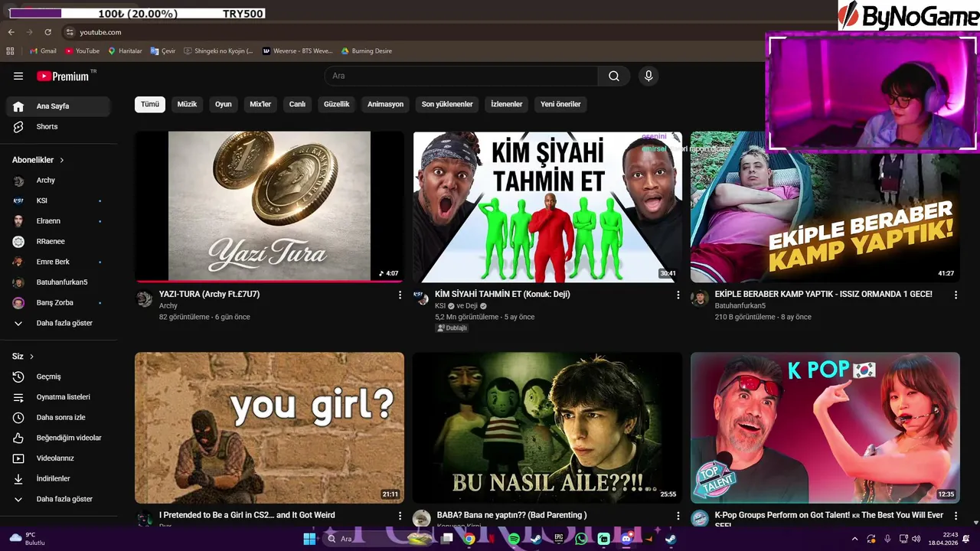This screenshot has height=551, width=980.
Task: Open Spotify from the taskbar
Action: click(514, 539)
